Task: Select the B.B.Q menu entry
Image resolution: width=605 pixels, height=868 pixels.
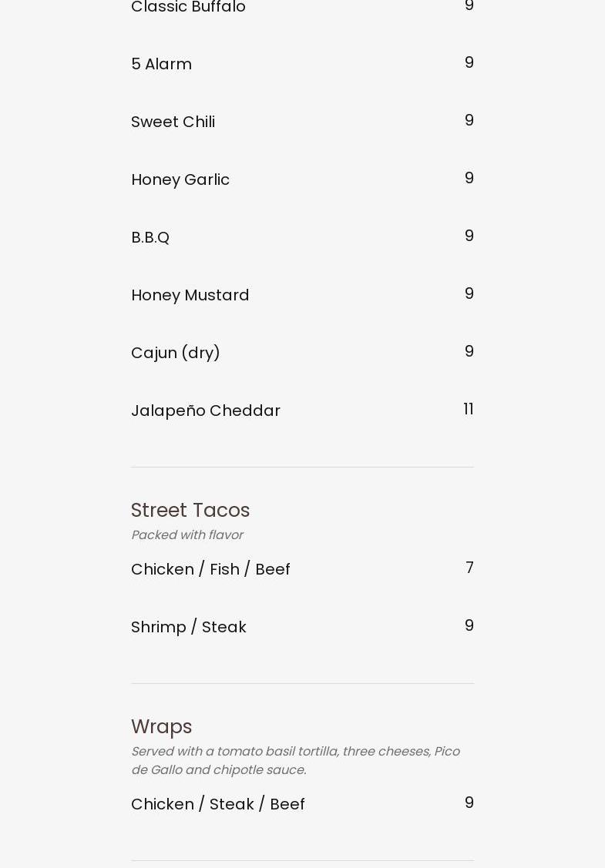Action: coord(150,237)
